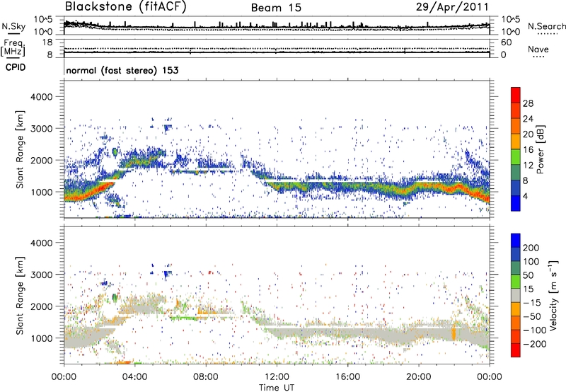The height and width of the screenshot is (392, 566).
Task: Click the '08:00' time axis label
Action: click(x=206, y=377)
